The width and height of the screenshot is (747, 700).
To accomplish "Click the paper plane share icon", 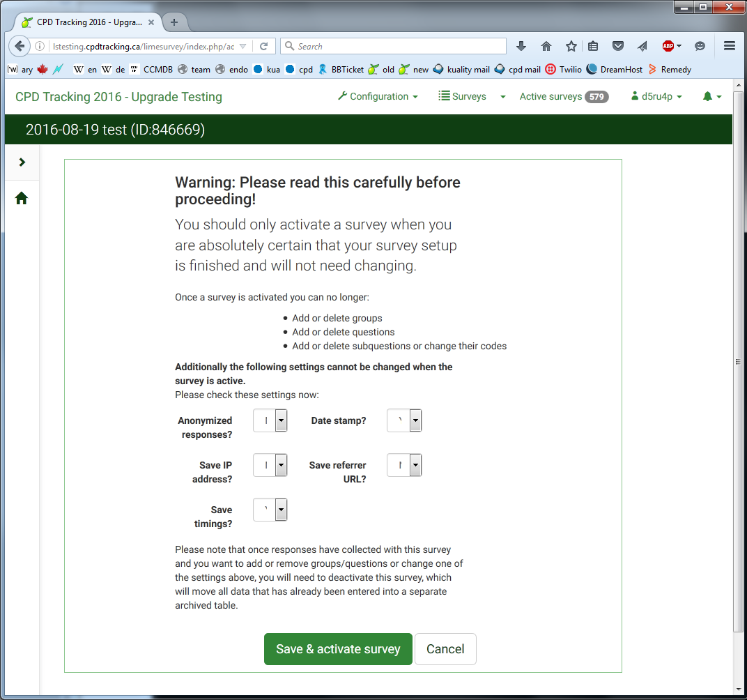I will [x=642, y=46].
